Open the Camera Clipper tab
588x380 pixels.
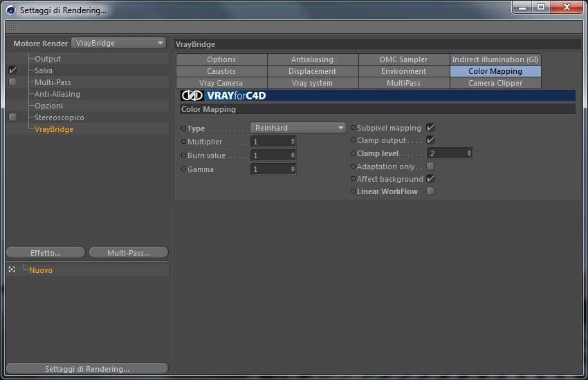coord(495,83)
